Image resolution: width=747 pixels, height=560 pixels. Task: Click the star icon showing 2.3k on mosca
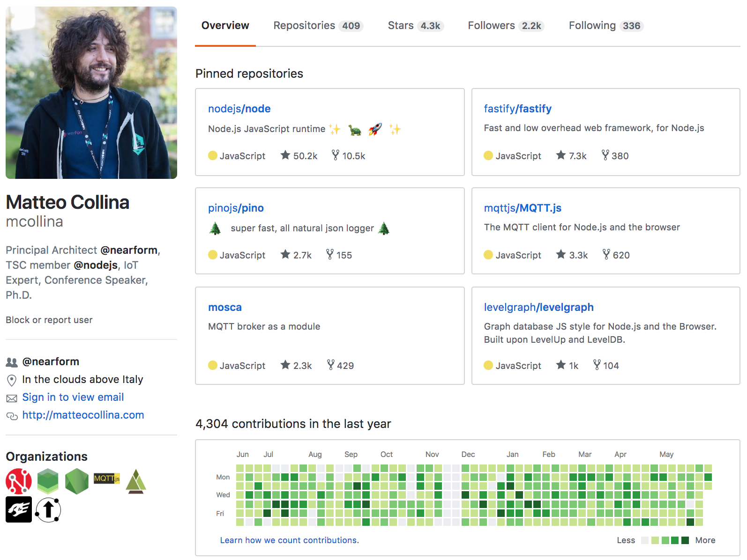click(285, 365)
